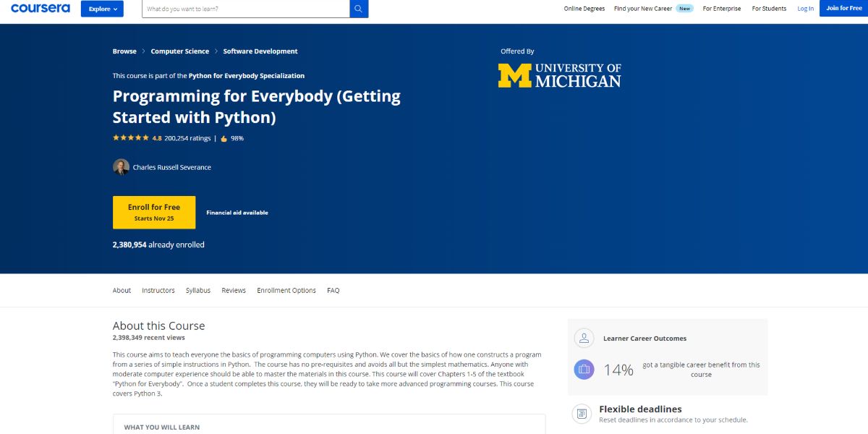The image size is (868, 434).
Task: Switch to the Syllabus tab
Action: [x=197, y=290]
